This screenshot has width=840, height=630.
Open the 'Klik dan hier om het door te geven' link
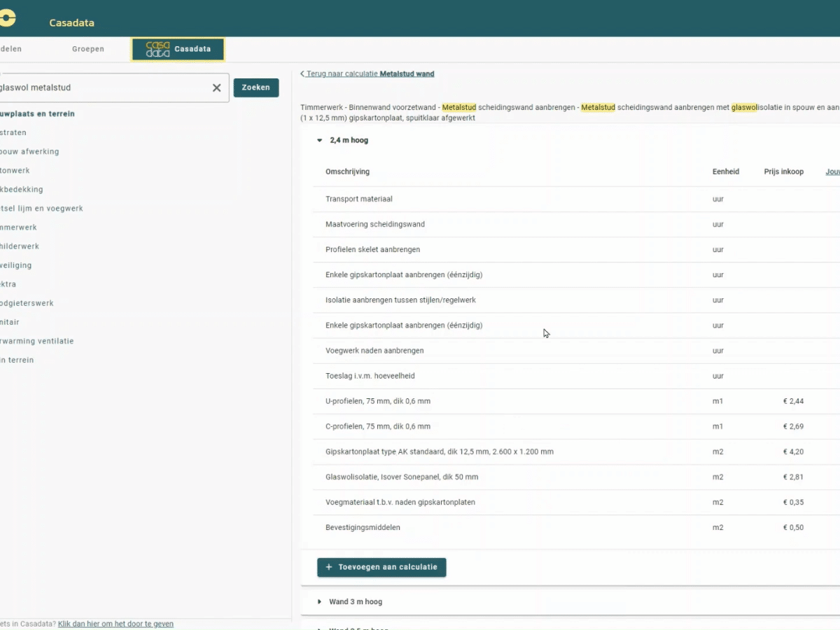115,624
